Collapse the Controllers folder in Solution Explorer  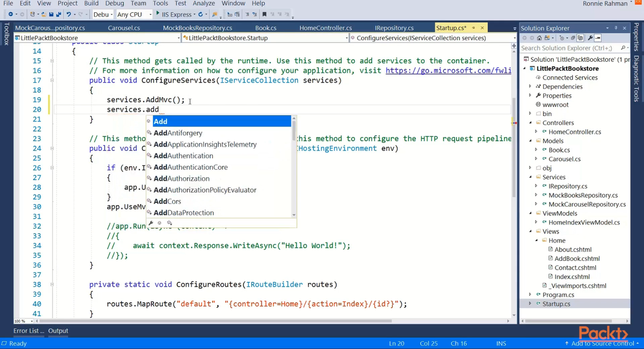click(x=530, y=123)
